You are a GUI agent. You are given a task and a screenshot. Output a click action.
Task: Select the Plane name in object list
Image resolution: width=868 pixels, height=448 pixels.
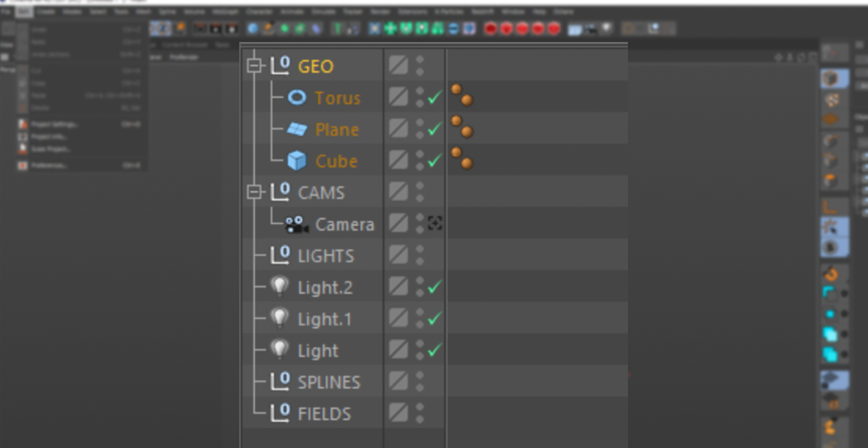click(x=337, y=130)
